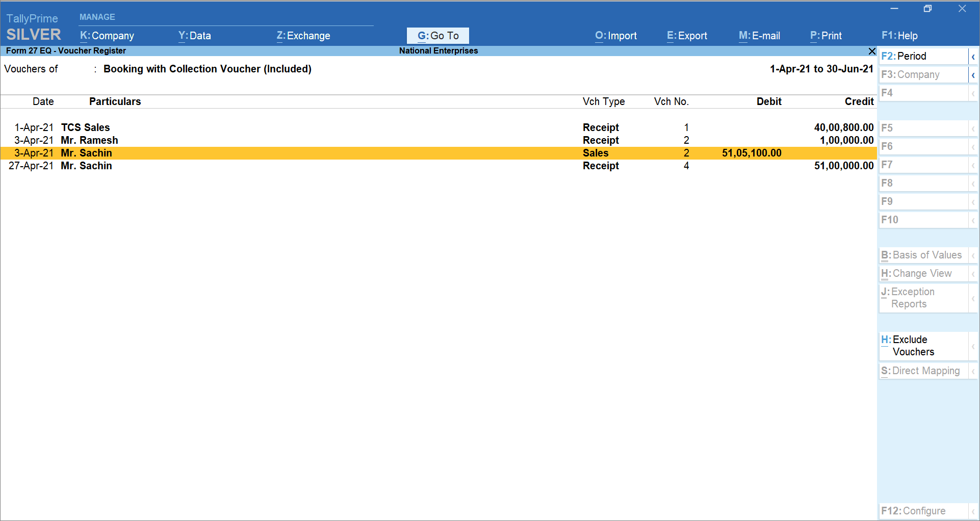This screenshot has height=521, width=980.
Task: Select the highlighted Mr. Sachin Sales voucher
Action: (x=439, y=153)
